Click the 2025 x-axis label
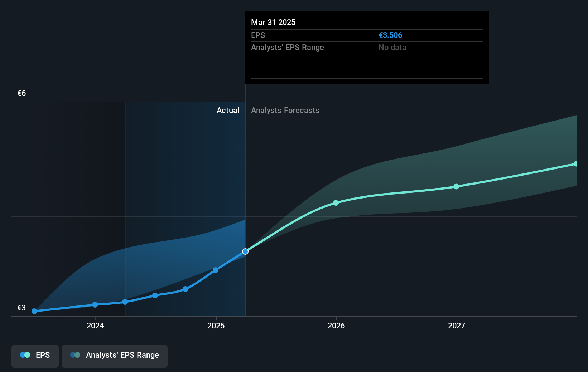 (x=216, y=325)
